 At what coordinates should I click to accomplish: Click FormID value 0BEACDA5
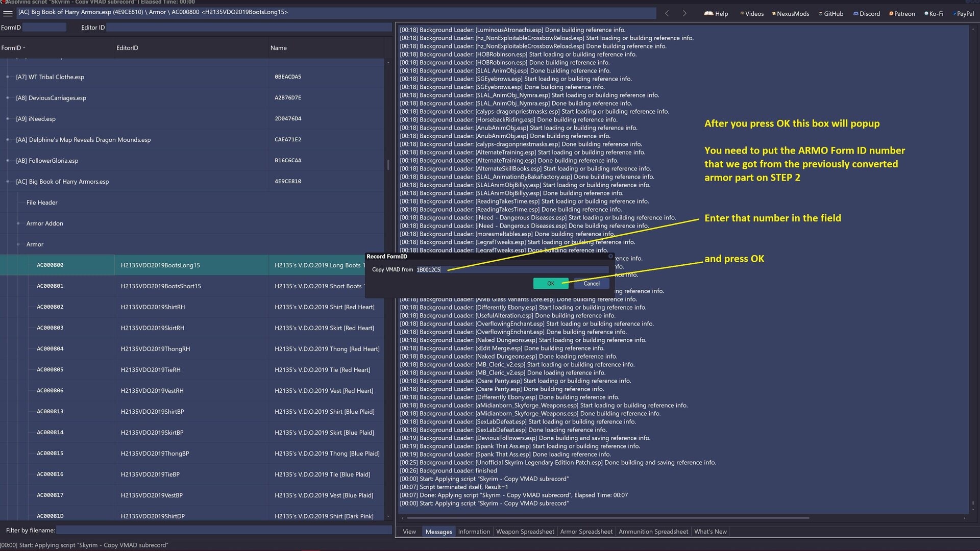[288, 77]
